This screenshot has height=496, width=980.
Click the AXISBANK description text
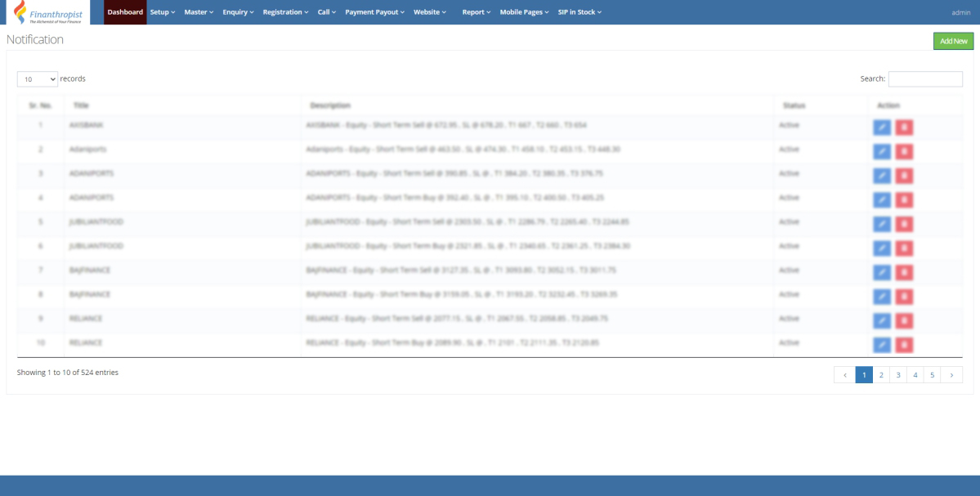446,125
